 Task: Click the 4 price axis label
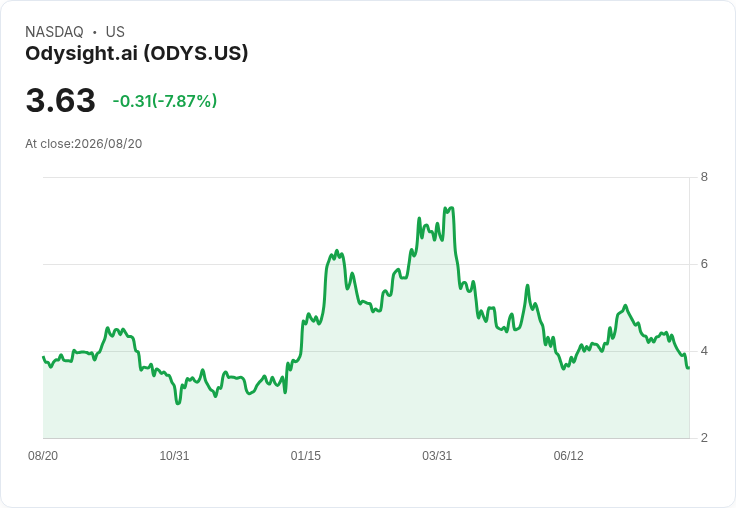tap(704, 351)
